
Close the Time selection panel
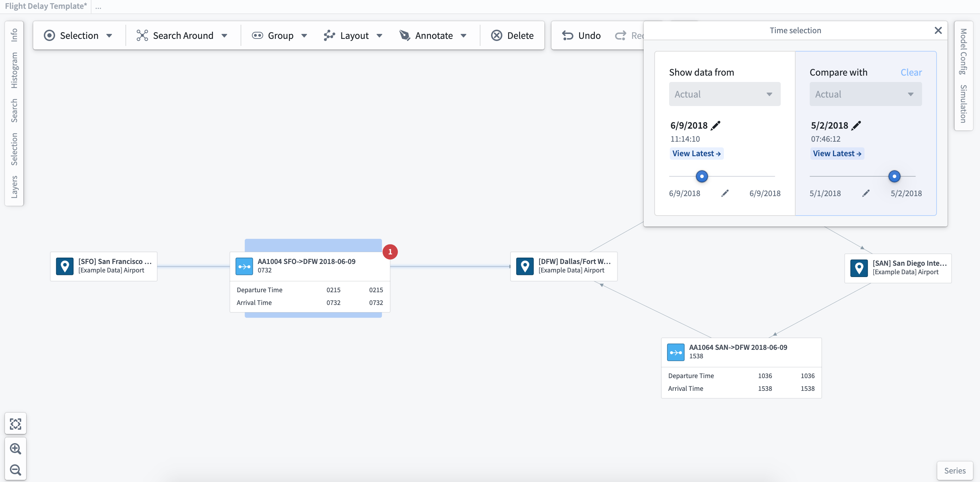tap(938, 30)
